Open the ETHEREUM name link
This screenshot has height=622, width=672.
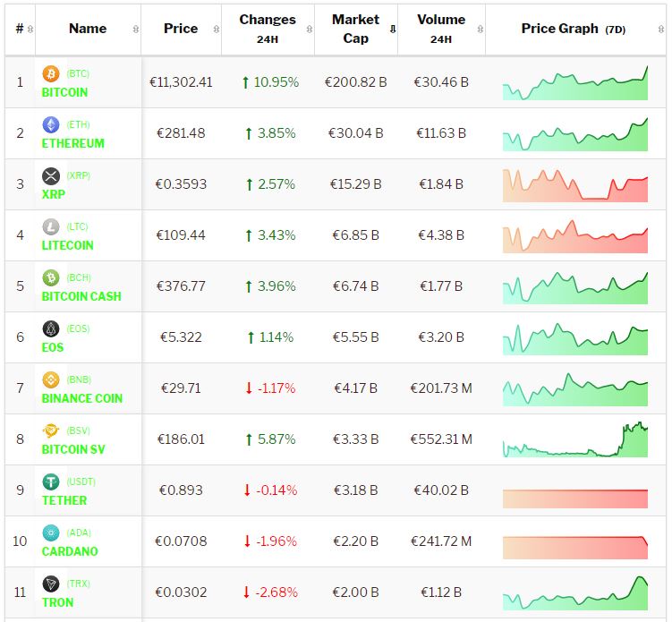point(72,143)
